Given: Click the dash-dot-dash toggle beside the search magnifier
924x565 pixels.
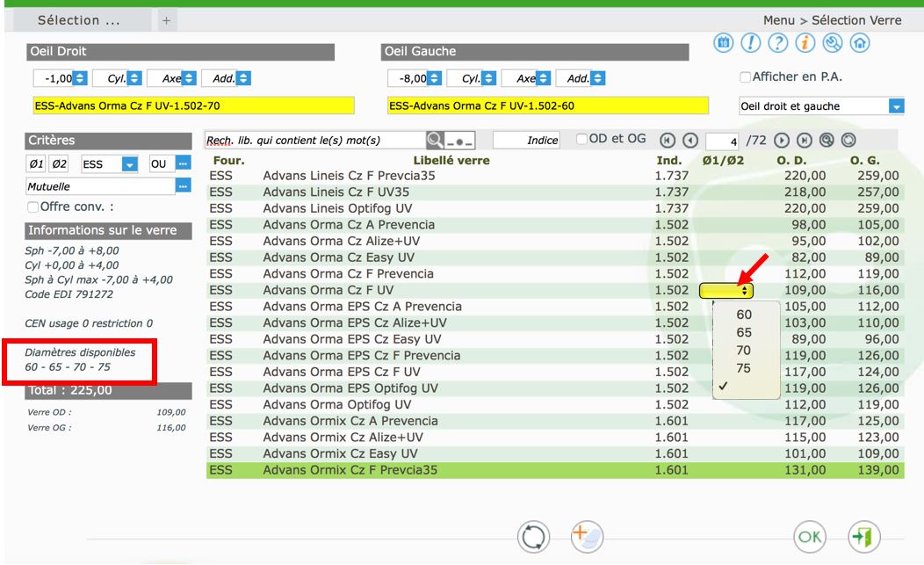Looking at the screenshot, I should (459, 141).
